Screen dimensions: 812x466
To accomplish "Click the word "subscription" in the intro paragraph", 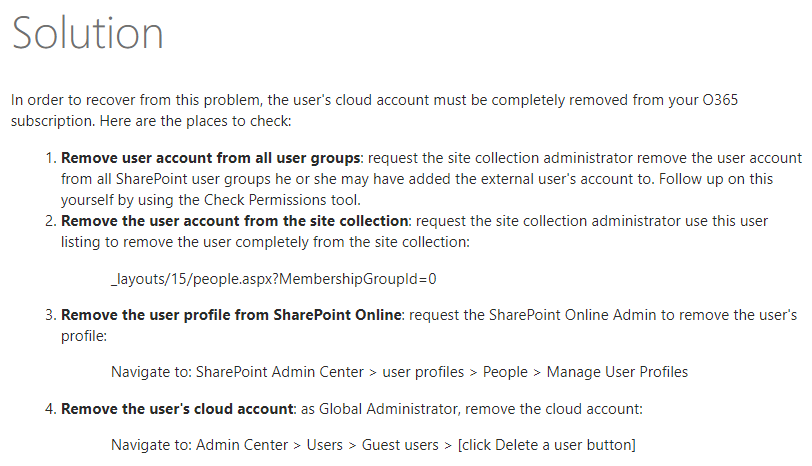I will pyautogui.click(x=50, y=119).
